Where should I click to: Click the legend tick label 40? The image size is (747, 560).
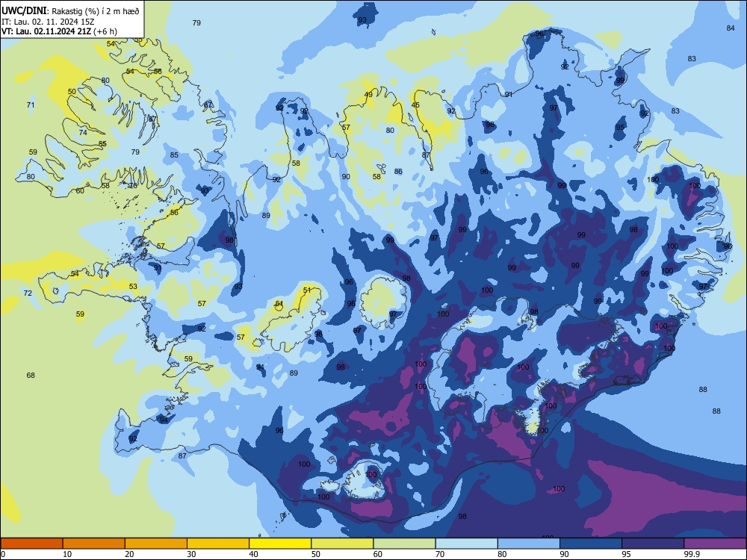253,554
